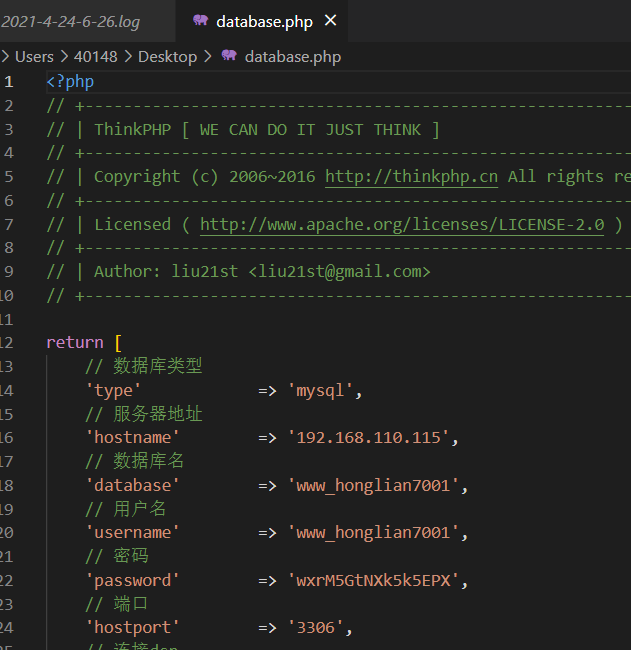Select the database.php tab label

tap(264, 21)
